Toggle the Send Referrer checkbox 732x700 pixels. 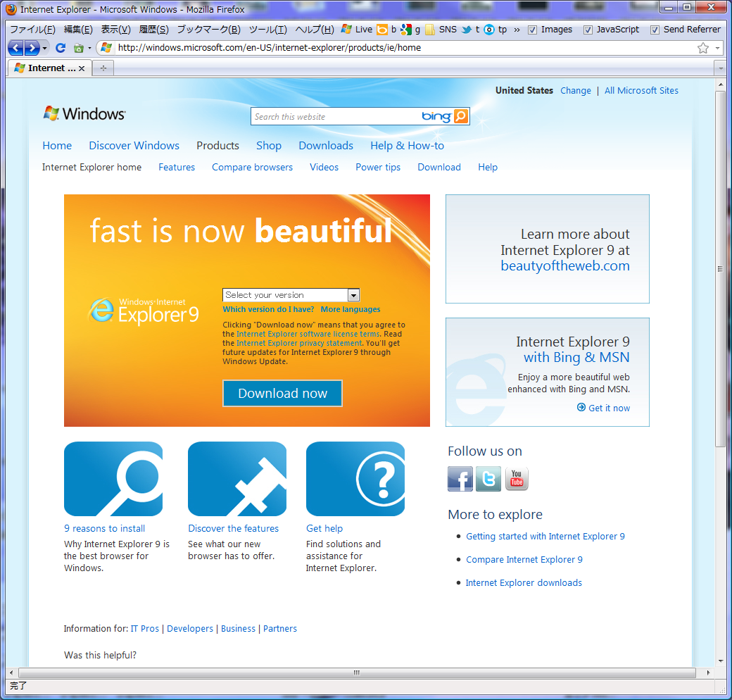[655, 30]
